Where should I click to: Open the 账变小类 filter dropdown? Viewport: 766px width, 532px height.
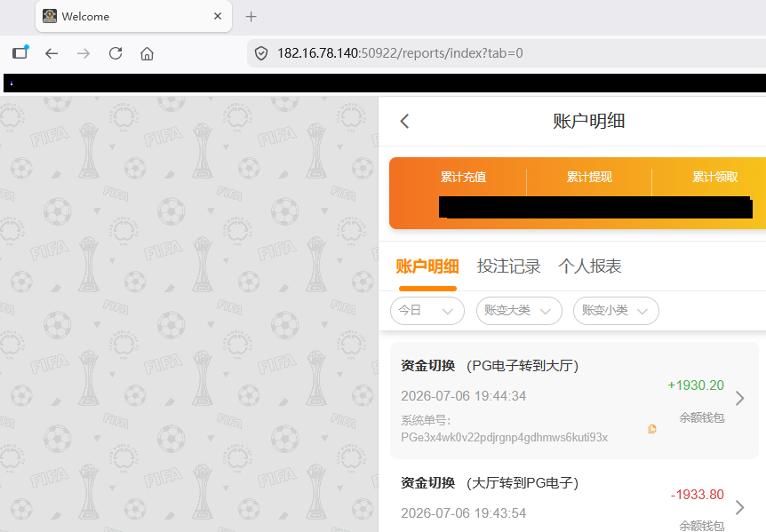coord(616,311)
